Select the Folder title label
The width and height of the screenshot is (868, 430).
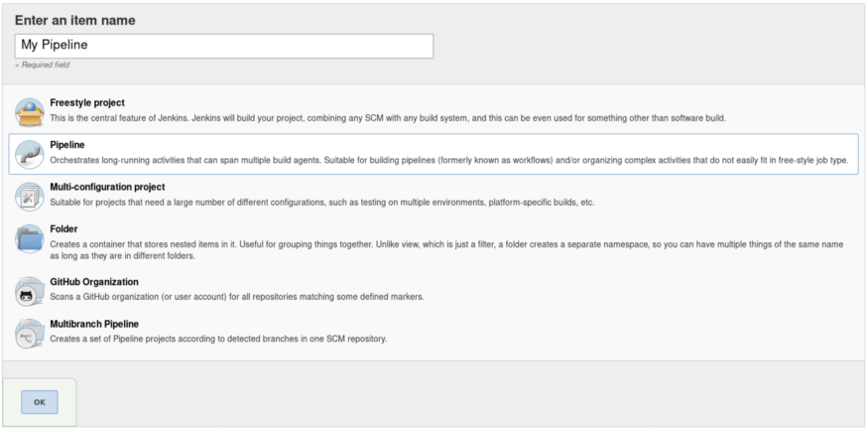pyautogui.click(x=63, y=228)
